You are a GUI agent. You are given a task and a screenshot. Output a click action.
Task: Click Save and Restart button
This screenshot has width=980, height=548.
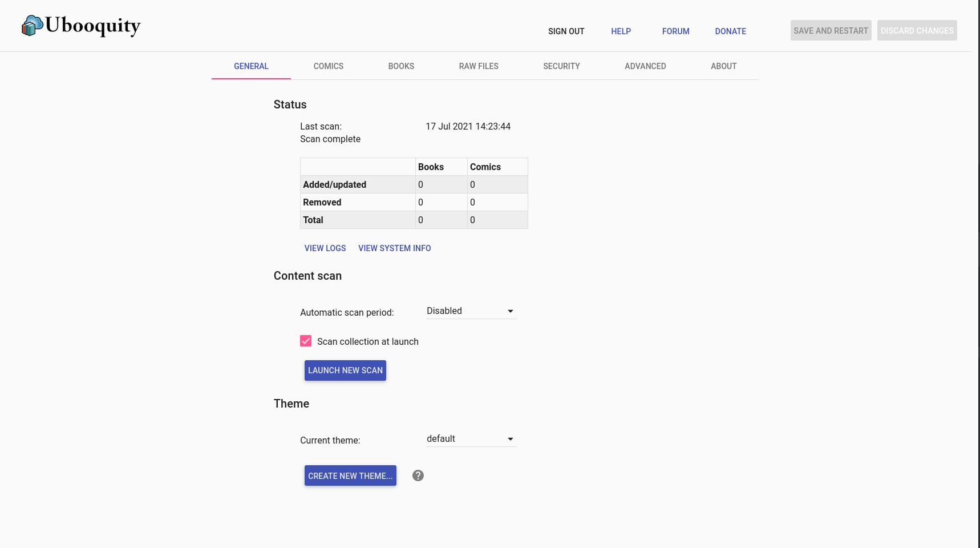tap(831, 31)
